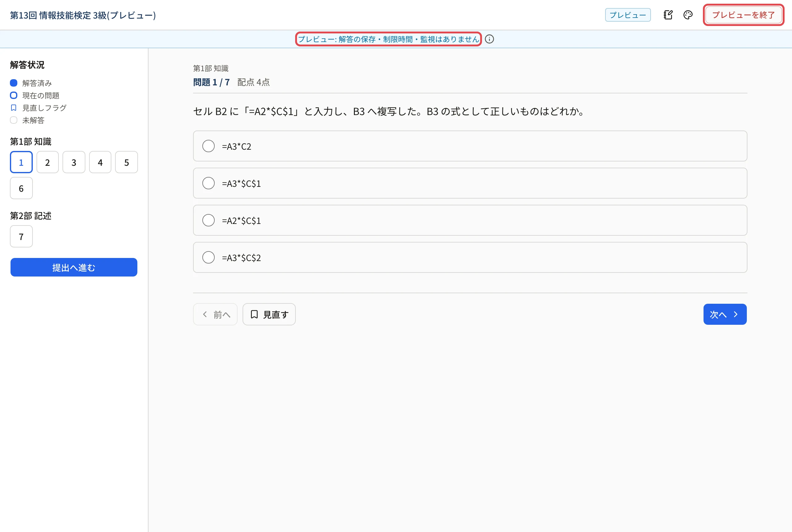Click the プレビュー badge in the header
This screenshot has height=532, width=792.
point(628,15)
